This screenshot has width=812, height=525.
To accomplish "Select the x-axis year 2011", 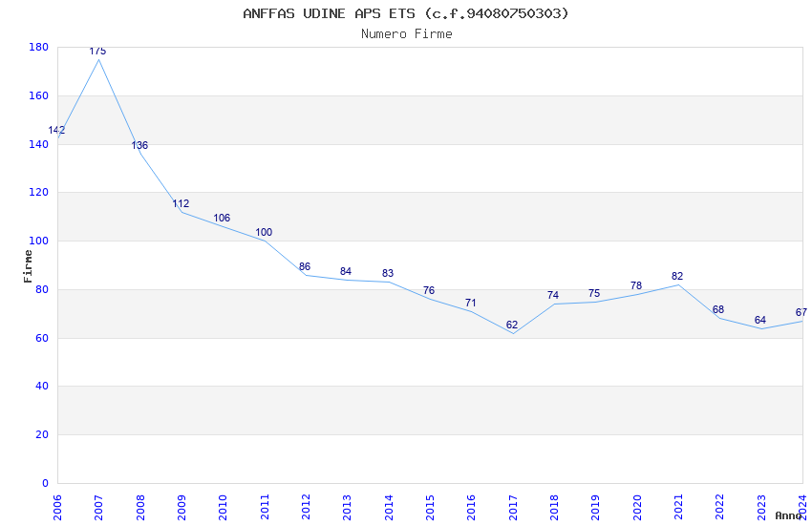I will pos(265,508).
